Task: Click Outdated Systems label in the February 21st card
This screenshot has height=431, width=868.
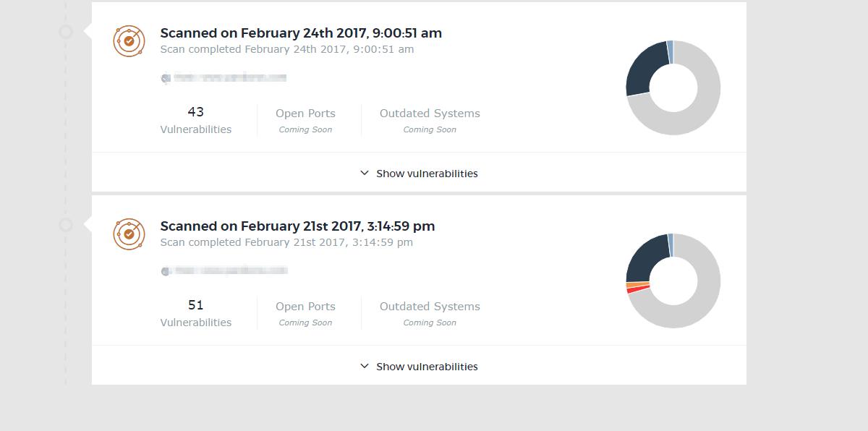Action: click(430, 307)
